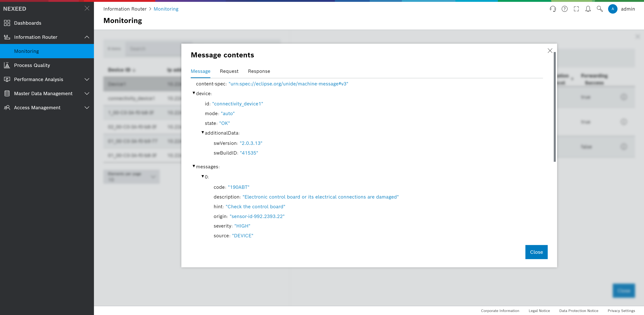The image size is (644, 315).
Task: Click the code "190ABT" value
Action: point(239,187)
